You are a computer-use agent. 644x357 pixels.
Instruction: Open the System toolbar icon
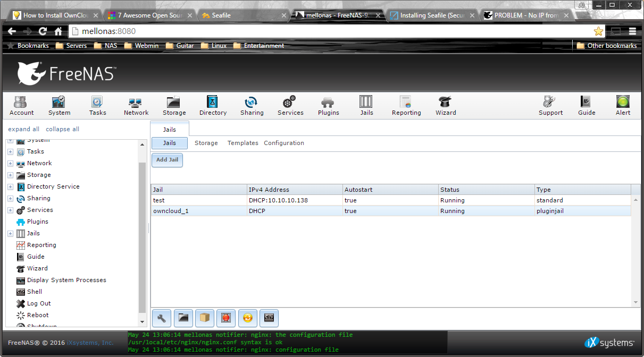tap(59, 106)
